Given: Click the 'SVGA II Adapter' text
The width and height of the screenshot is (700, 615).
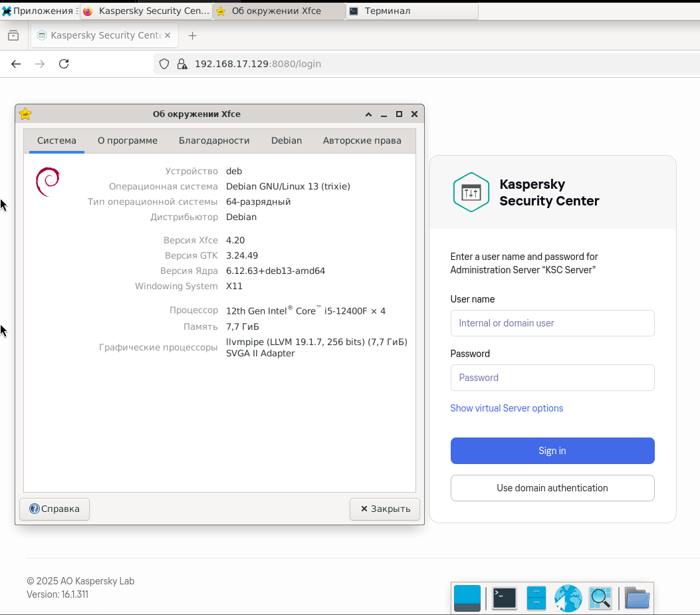Looking at the screenshot, I should pos(261,353).
